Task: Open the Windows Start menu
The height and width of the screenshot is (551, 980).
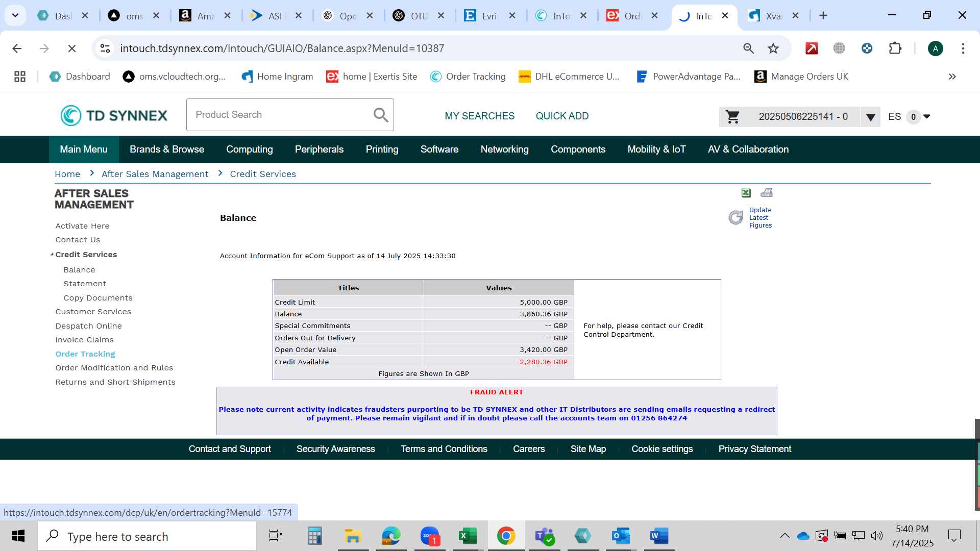Action: 18,536
